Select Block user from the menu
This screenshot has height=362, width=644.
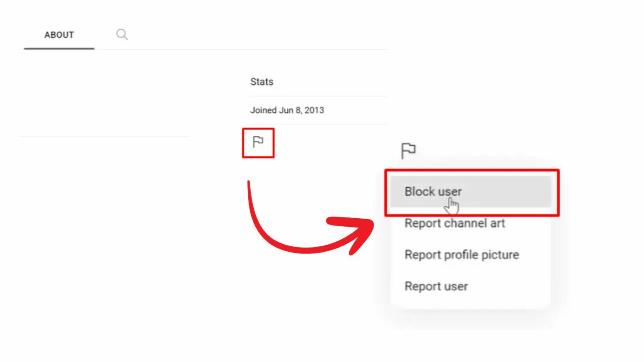[433, 191]
